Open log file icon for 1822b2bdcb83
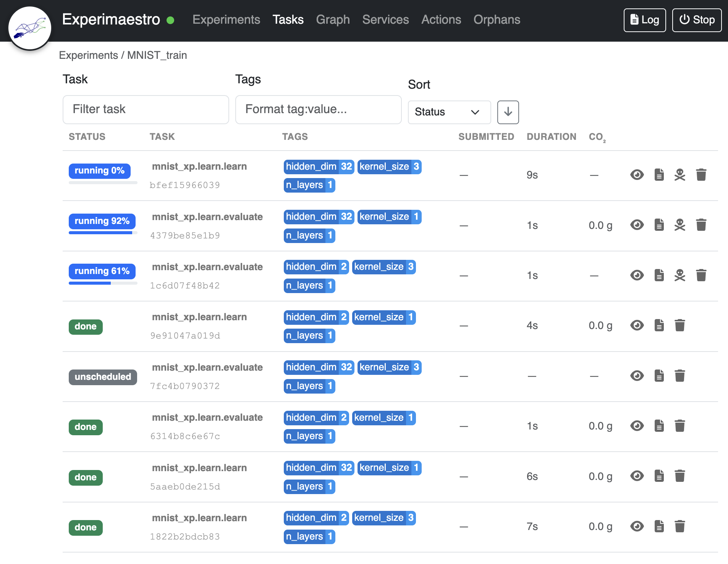 (659, 527)
